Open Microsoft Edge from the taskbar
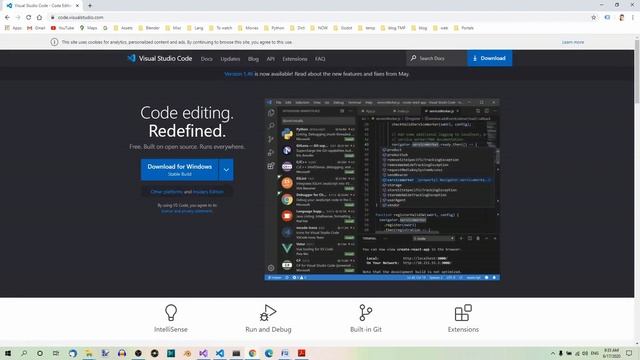The image size is (640, 360). click(x=269, y=353)
